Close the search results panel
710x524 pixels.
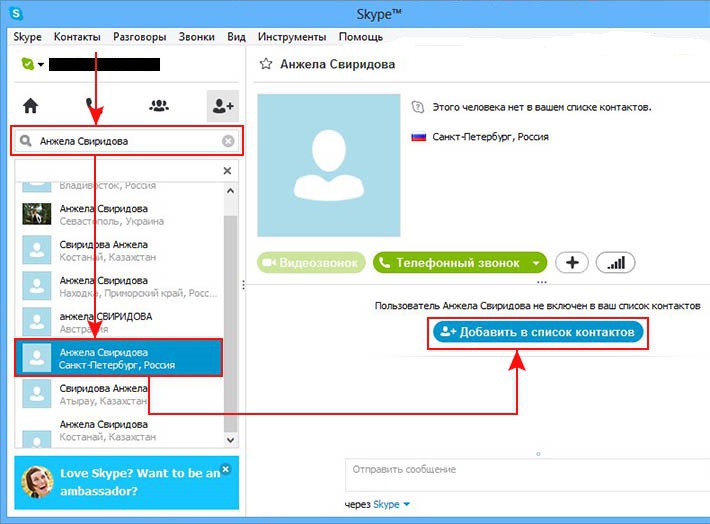[227, 171]
